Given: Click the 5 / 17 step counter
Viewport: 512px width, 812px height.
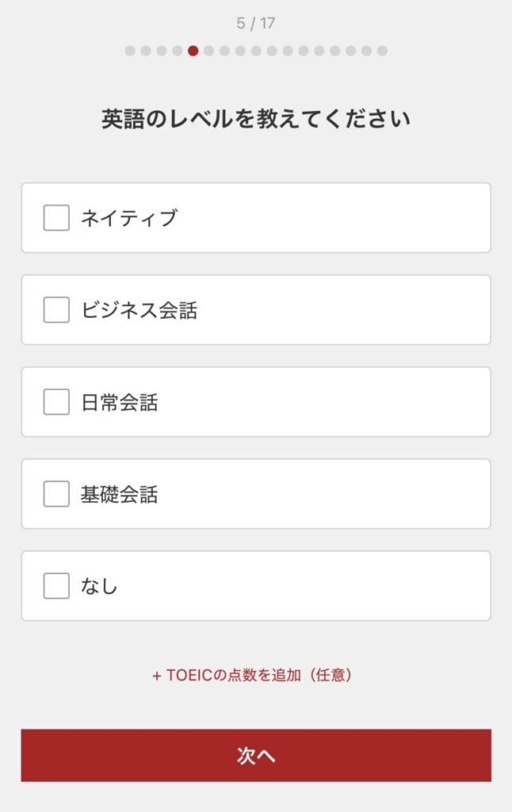Looking at the screenshot, I should (255, 23).
